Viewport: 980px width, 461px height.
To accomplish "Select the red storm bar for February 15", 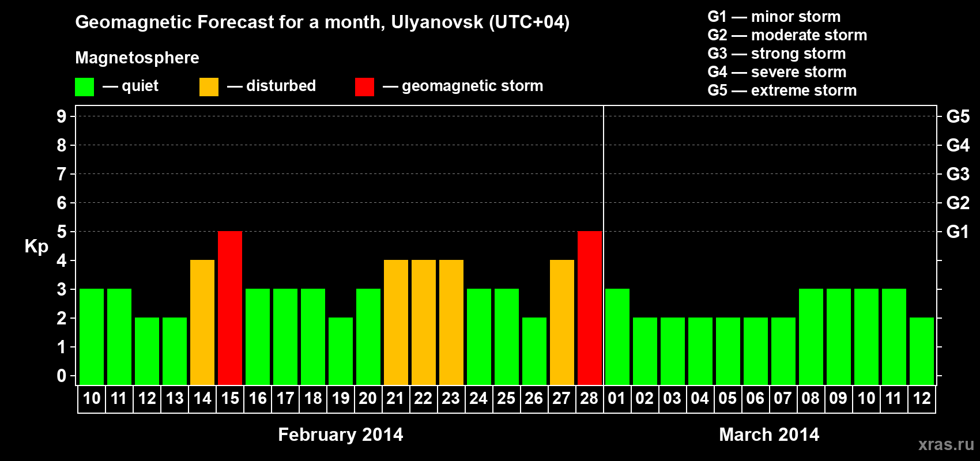I will click(x=230, y=308).
